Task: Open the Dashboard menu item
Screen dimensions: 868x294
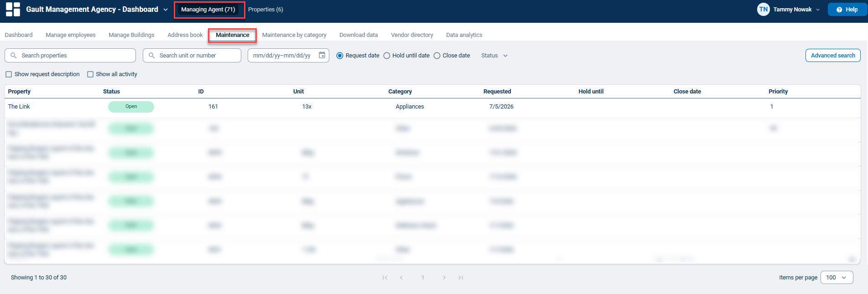Action: point(19,35)
